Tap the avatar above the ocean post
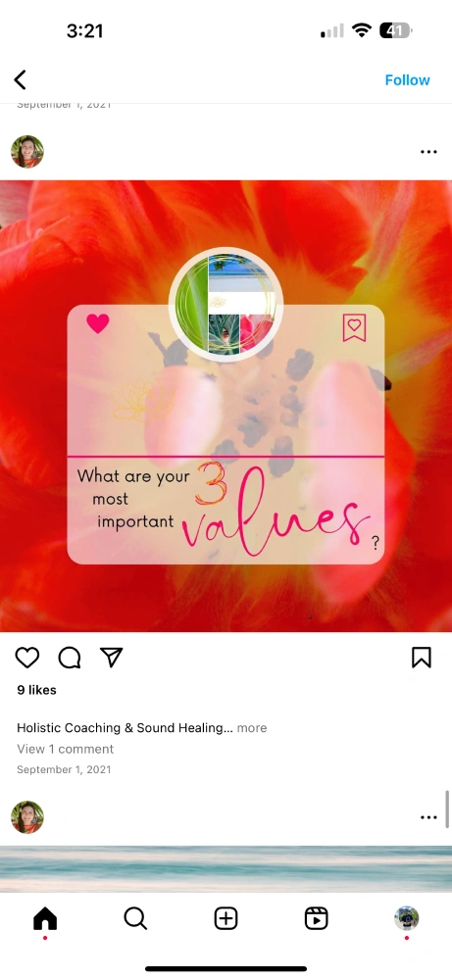The image size is (452, 980). click(x=27, y=817)
